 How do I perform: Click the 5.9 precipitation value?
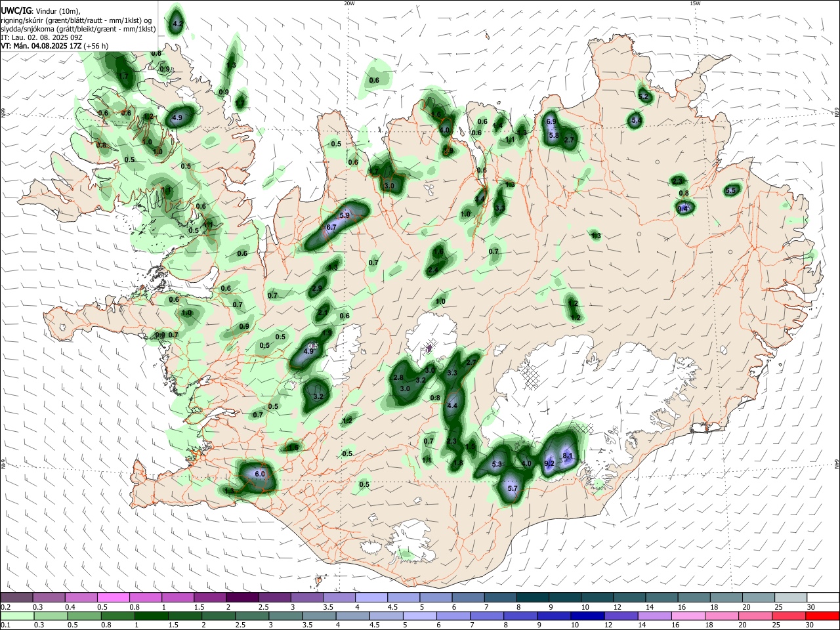(x=345, y=215)
